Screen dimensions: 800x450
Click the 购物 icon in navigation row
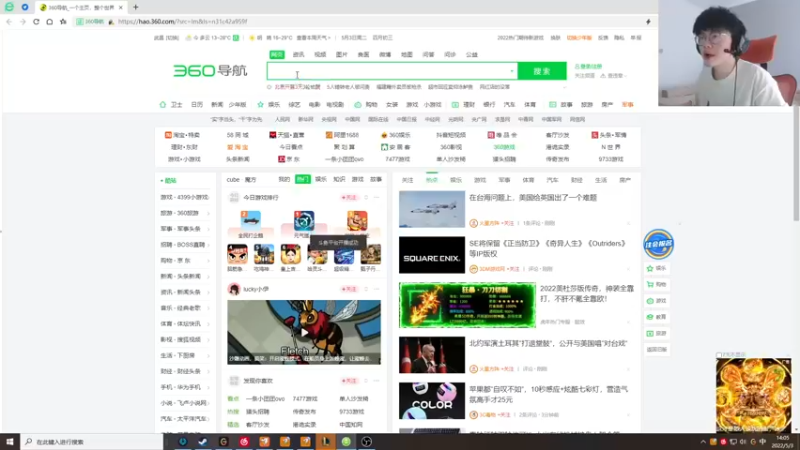[358, 105]
